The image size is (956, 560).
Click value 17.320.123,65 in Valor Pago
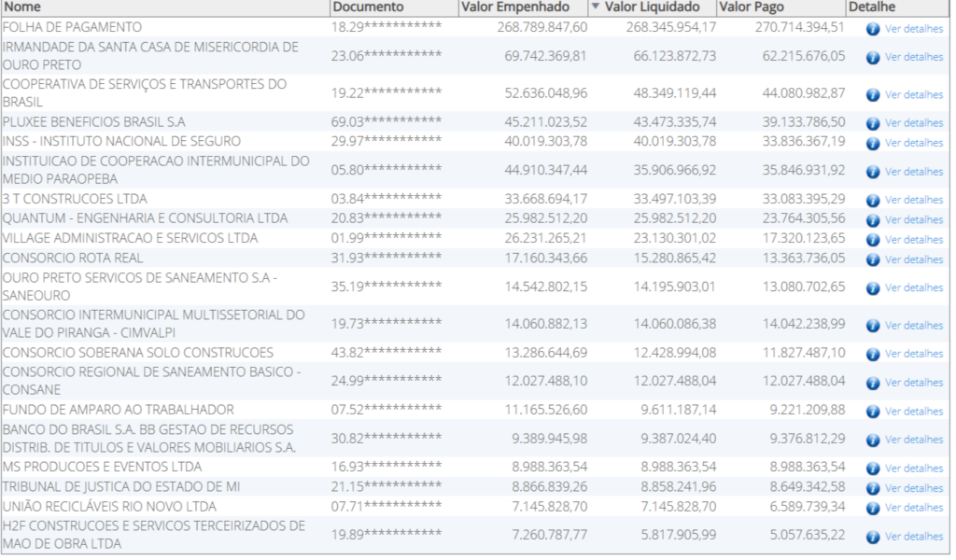[804, 238]
